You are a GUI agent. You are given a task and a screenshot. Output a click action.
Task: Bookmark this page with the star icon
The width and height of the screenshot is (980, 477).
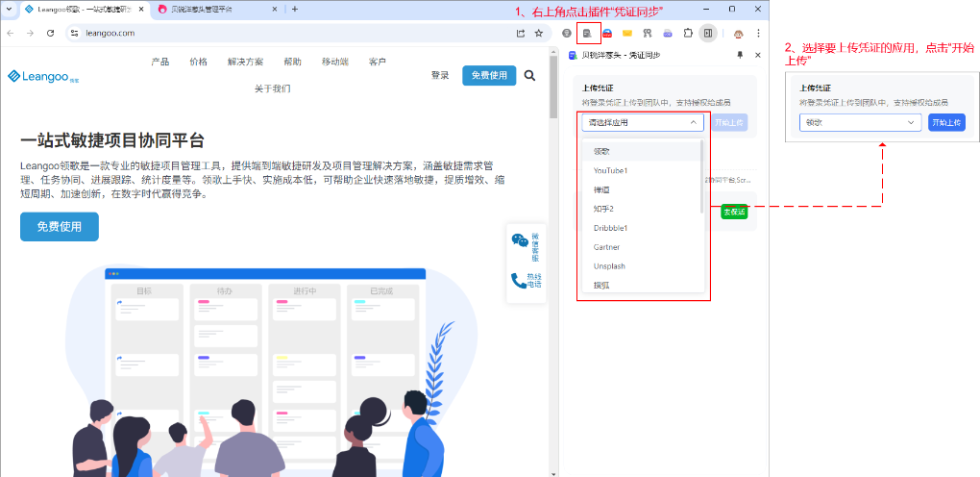point(538,33)
